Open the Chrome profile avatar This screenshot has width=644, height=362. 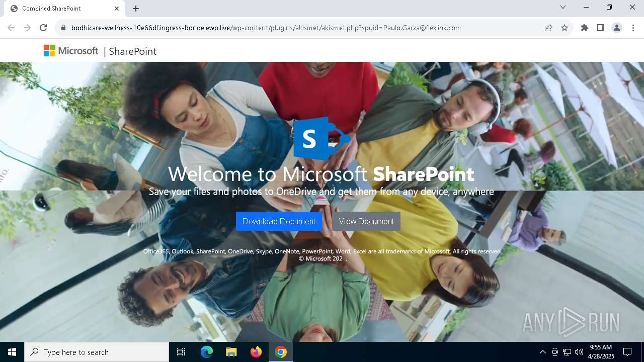(617, 28)
